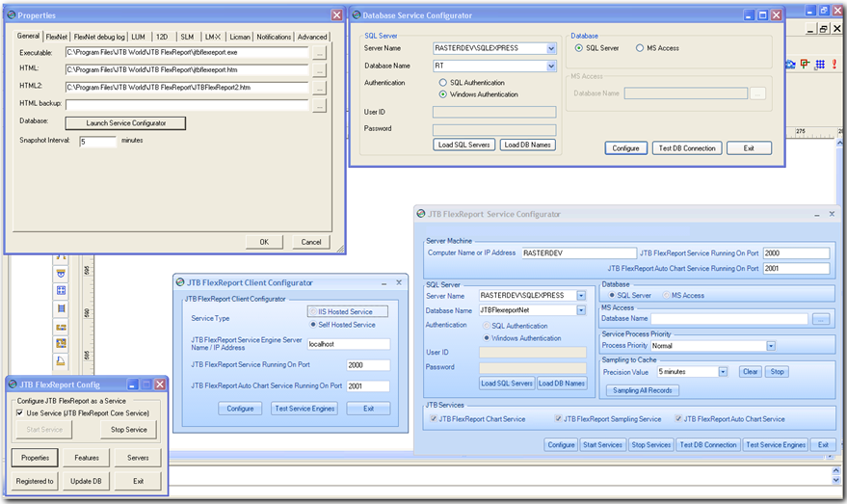Click the blue striped column icon in left toolbar
This screenshot has height=504, width=847.
61,308
